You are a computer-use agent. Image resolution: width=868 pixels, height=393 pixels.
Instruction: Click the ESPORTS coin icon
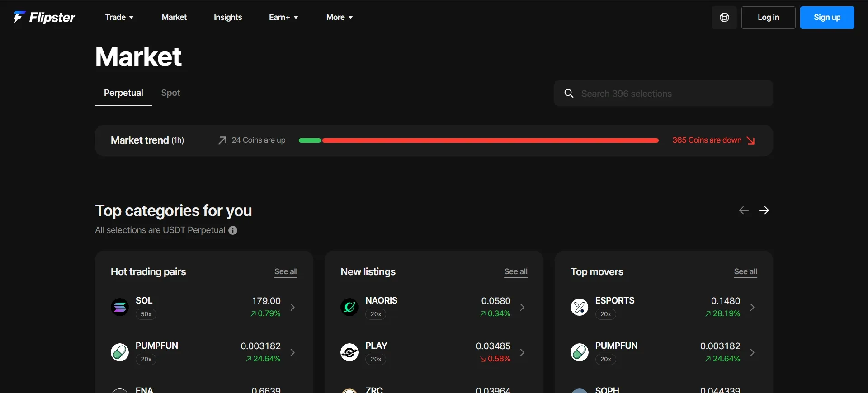580,307
